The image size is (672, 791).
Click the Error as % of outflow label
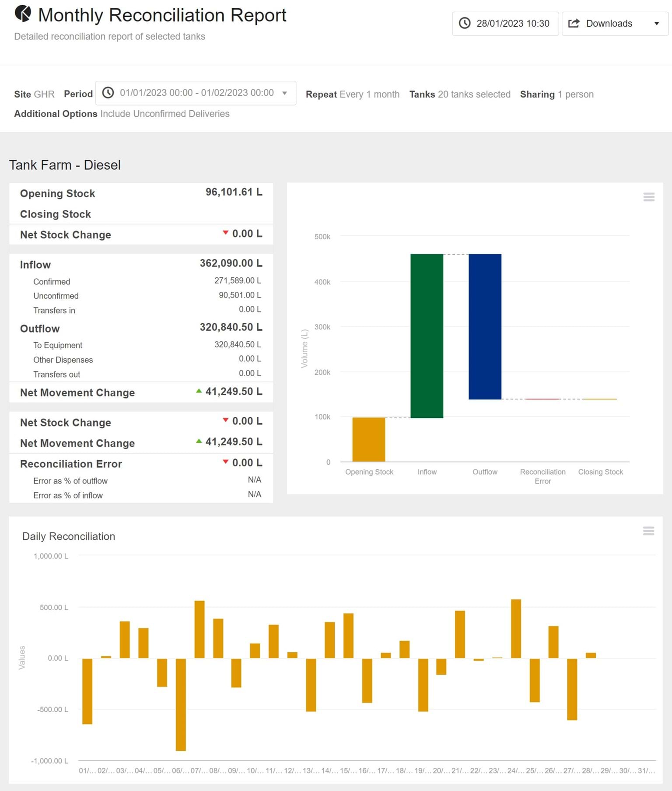(70, 481)
